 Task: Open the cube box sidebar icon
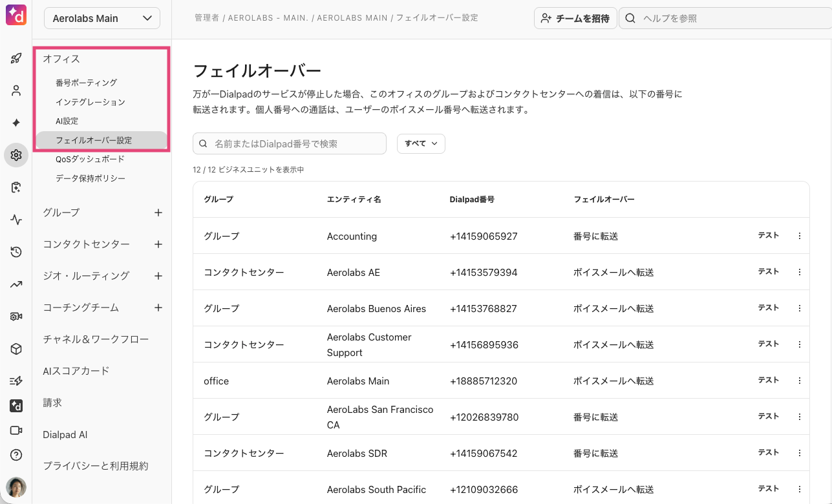point(16,349)
